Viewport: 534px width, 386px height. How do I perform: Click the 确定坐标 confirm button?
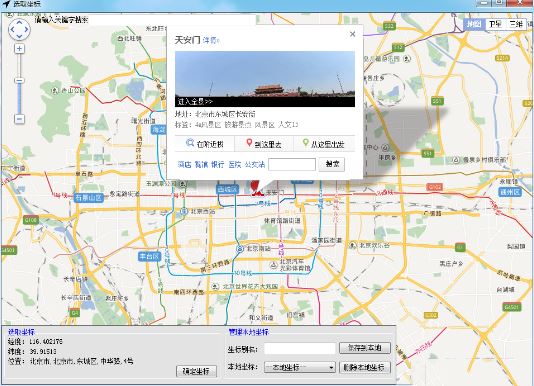pos(197,371)
